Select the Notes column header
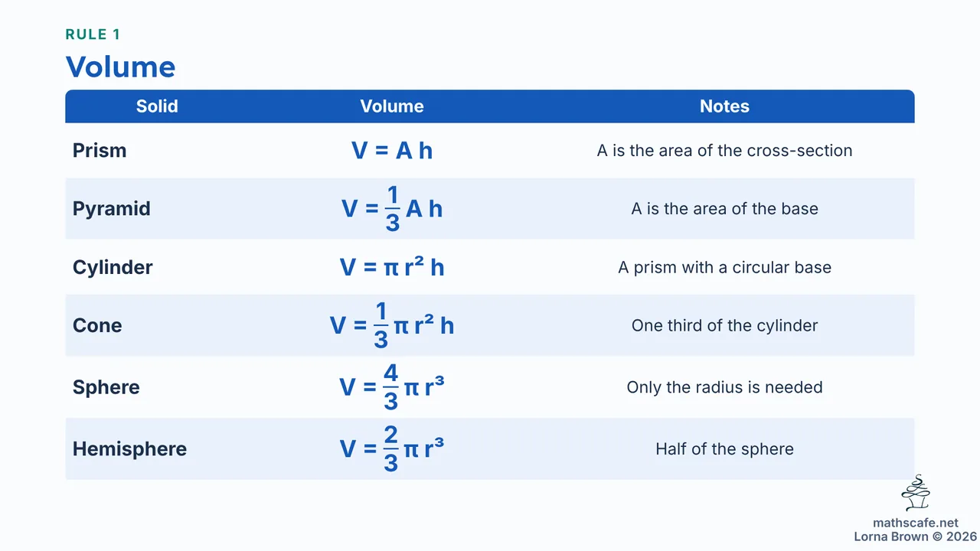The width and height of the screenshot is (980, 551). point(724,106)
